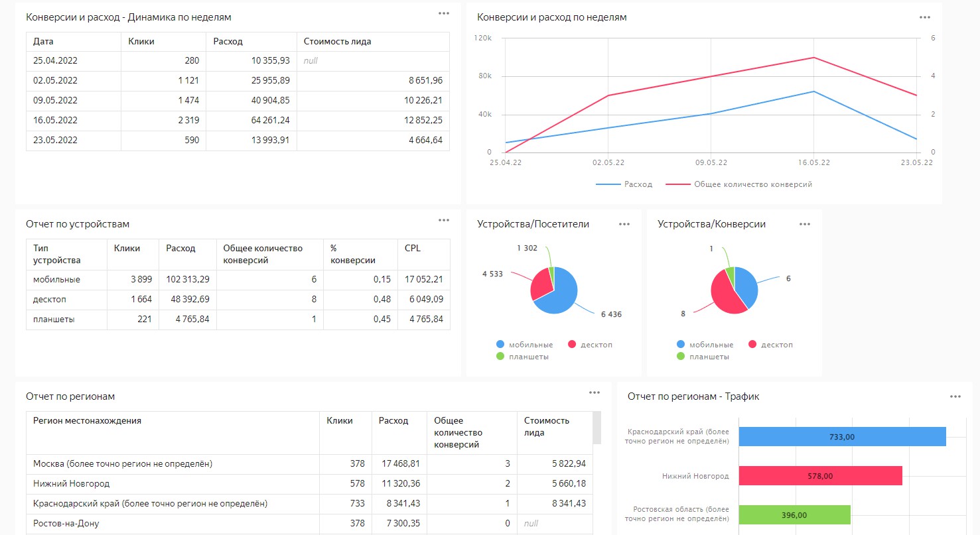This screenshot has width=980, height=535.
Task: Toggle мобильные in the Устройства/Конверсии legend
Action: [x=705, y=345]
